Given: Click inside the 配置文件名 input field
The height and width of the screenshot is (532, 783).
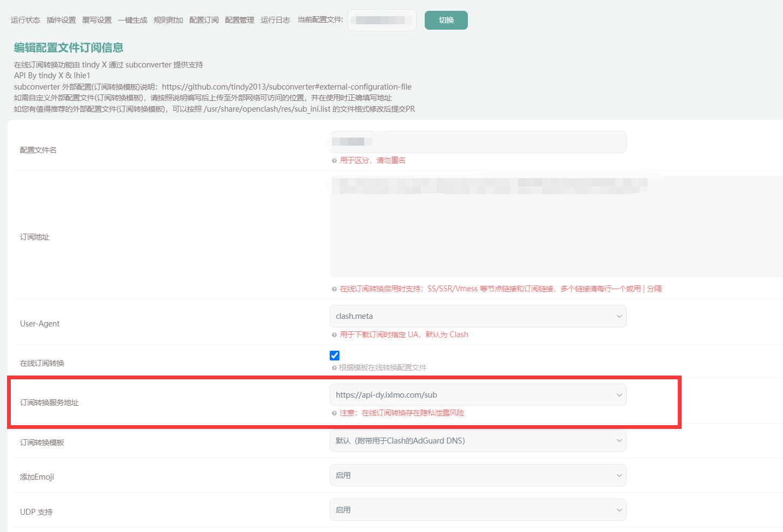Looking at the screenshot, I should click(478, 142).
